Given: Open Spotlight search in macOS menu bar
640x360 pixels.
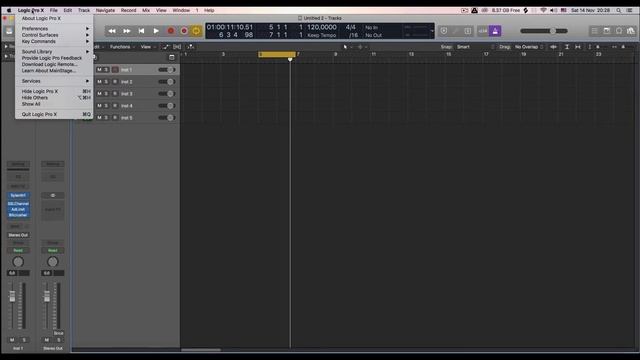Looking at the screenshot, I should [619, 10].
